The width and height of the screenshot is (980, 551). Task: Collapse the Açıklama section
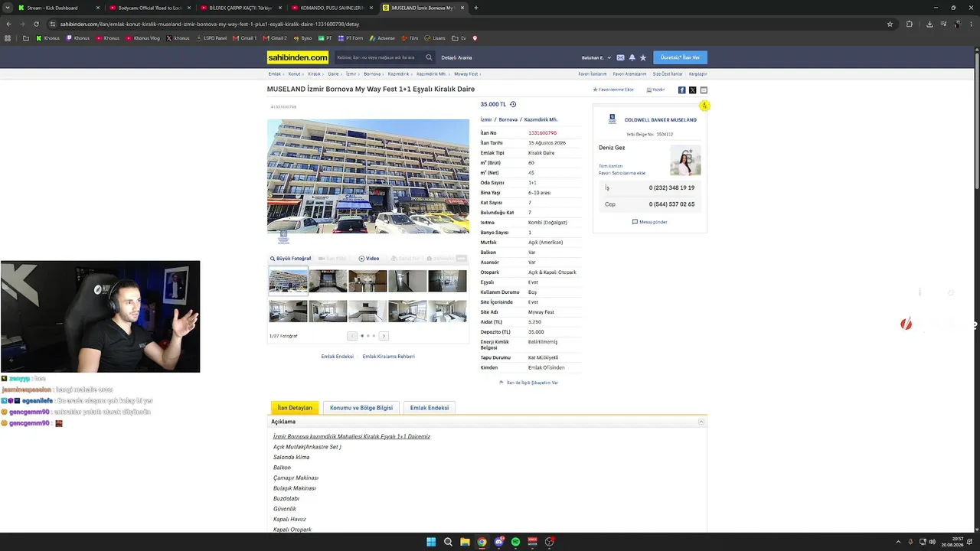point(701,422)
